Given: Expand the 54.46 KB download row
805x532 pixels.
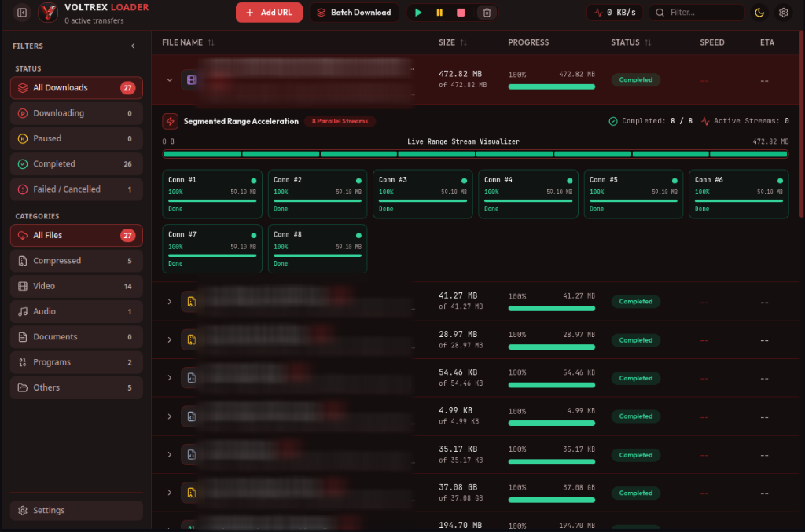Looking at the screenshot, I should pyautogui.click(x=170, y=378).
